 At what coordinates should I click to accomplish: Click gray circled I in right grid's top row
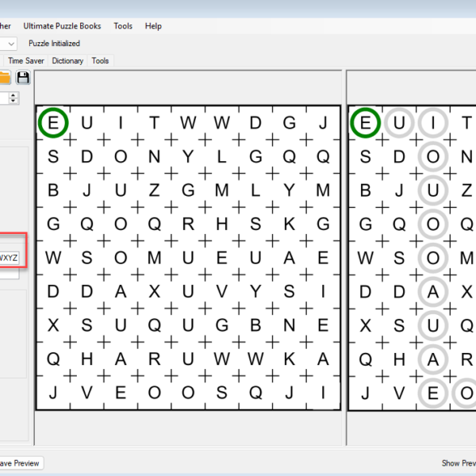click(433, 123)
